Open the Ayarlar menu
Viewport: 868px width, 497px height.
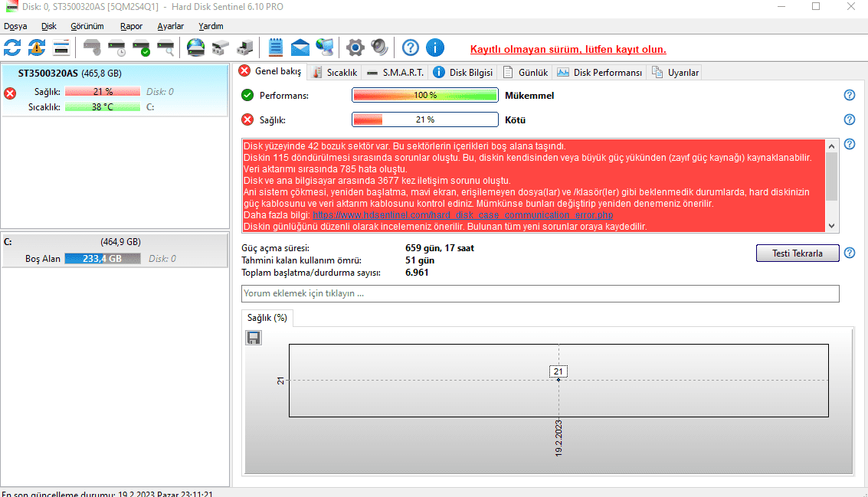pos(171,26)
